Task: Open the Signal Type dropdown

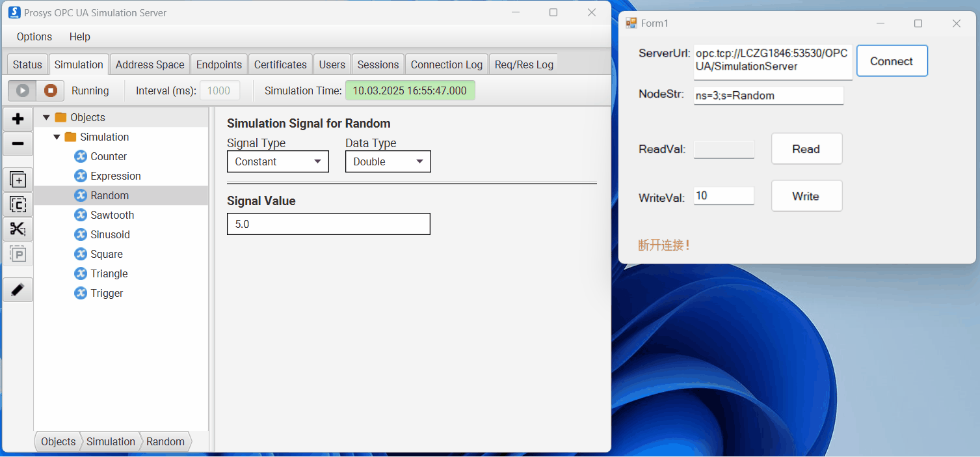Action: pos(278,161)
